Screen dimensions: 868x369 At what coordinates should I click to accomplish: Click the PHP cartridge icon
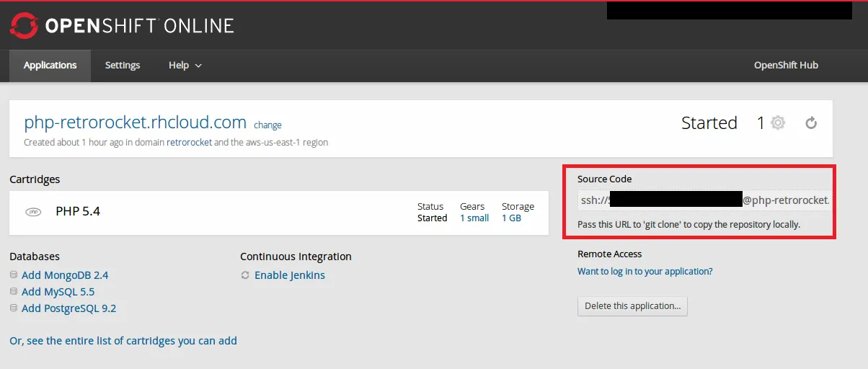click(x=33, y=212)
